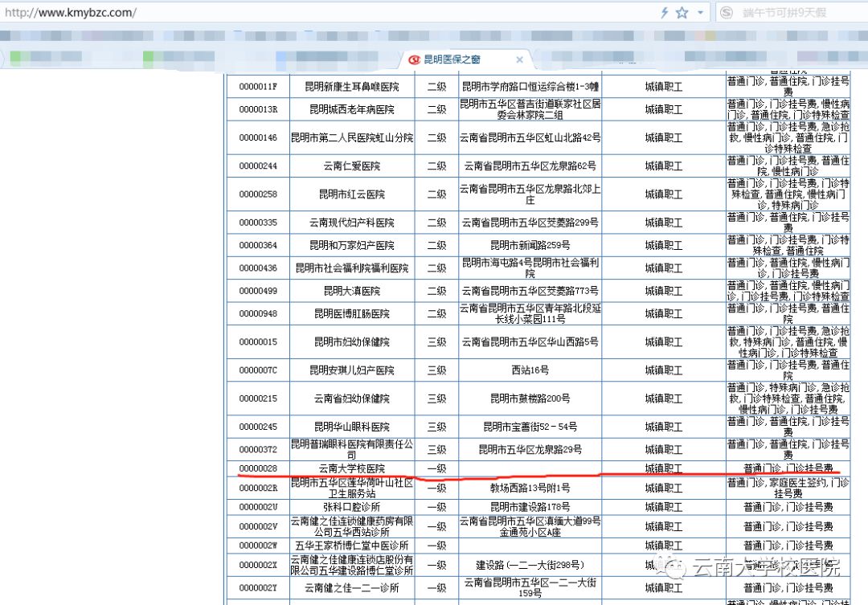Click 昆明市社会福利院福利医院 name cell
The height and width of the screenshot is (605, 868).
coord(352,268)
